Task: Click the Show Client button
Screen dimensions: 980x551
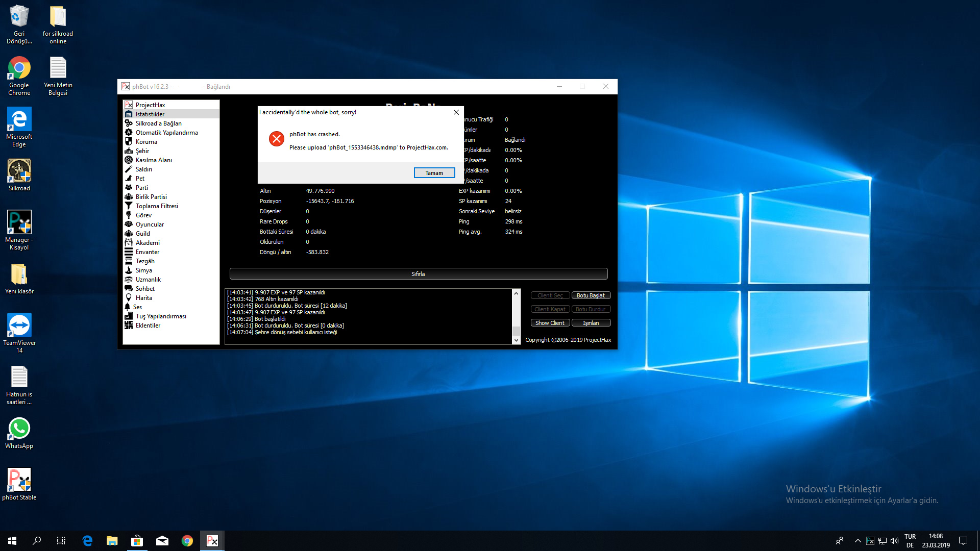Action: (550, 323)
